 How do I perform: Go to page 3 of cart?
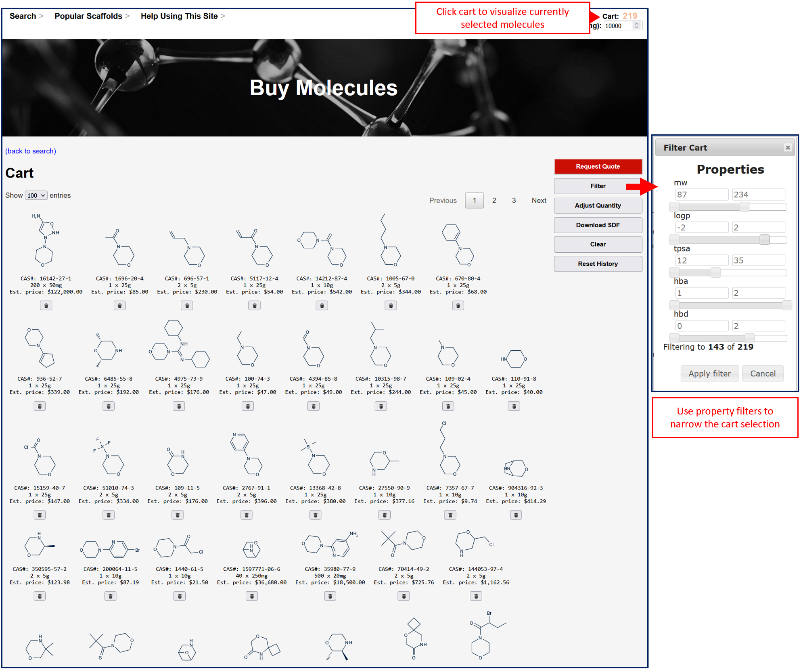514,200
